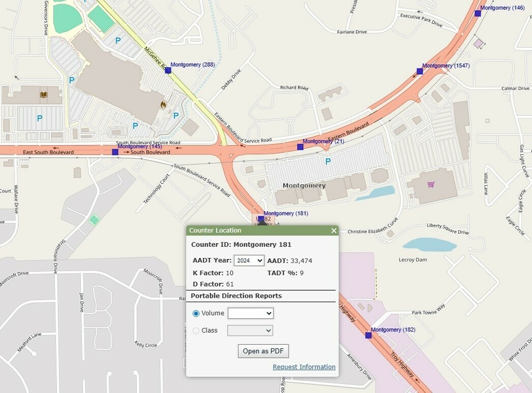
Task: Open the Montgomery (21) counter marker
Action: click(300, 147)
